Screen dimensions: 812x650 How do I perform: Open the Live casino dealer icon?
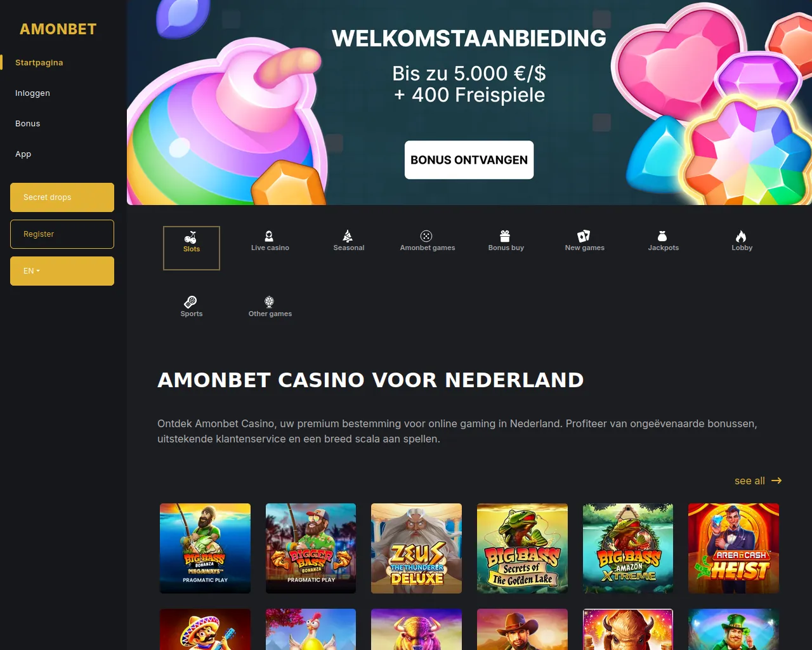click(x=270, y=241)
